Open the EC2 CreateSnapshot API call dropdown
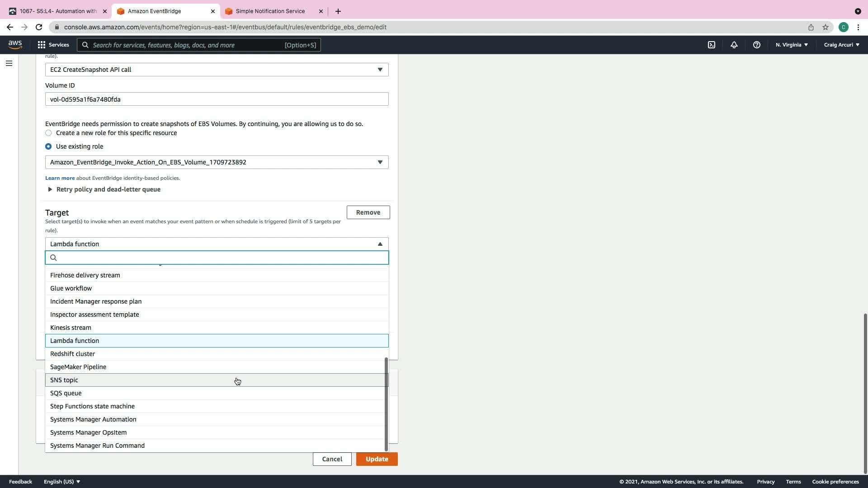The height and width of the screenshot is (488, 868). [x=217, y=70]
